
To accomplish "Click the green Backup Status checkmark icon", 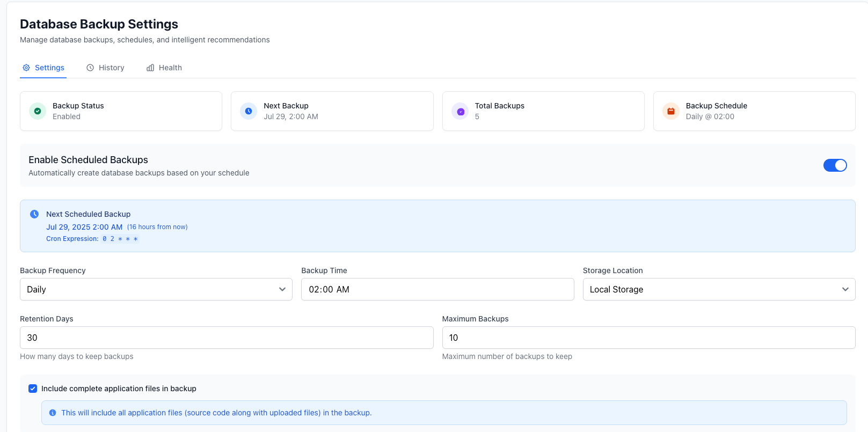I will click(38, 111).
